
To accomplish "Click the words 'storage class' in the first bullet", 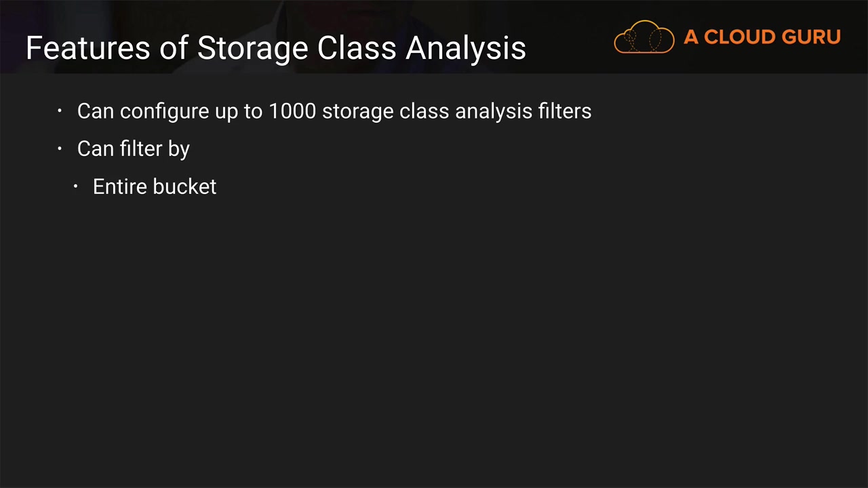I will tap(385, 111).
